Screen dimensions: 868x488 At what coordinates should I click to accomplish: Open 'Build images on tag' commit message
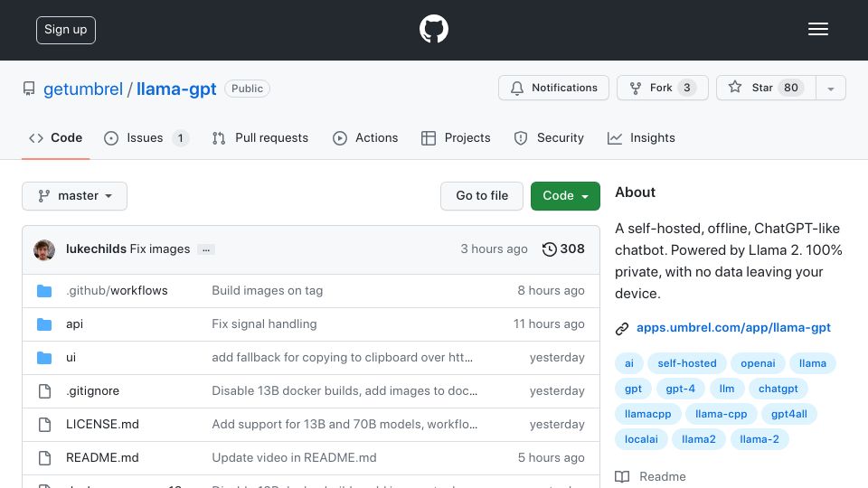pos(268,290)
